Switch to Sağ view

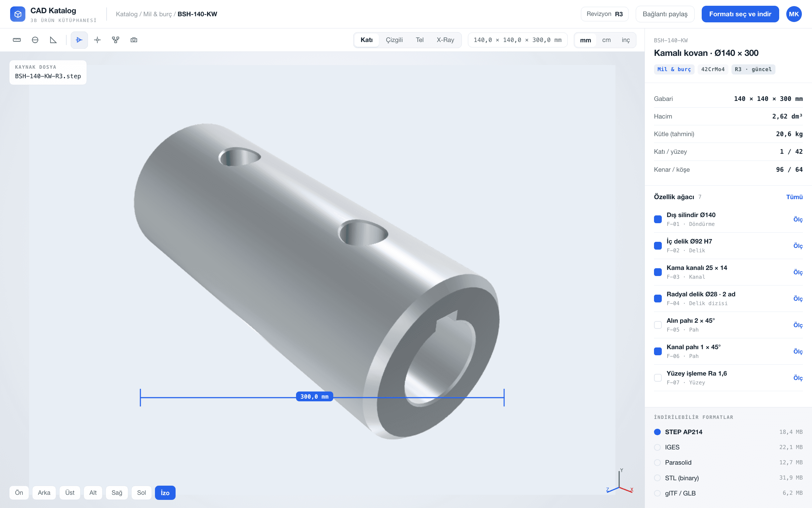[117, 492]
